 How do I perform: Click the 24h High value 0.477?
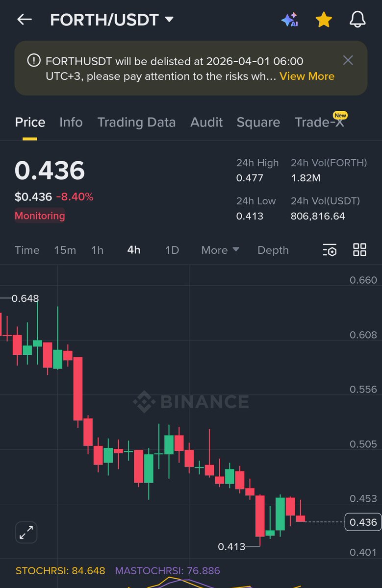[250, 178]
